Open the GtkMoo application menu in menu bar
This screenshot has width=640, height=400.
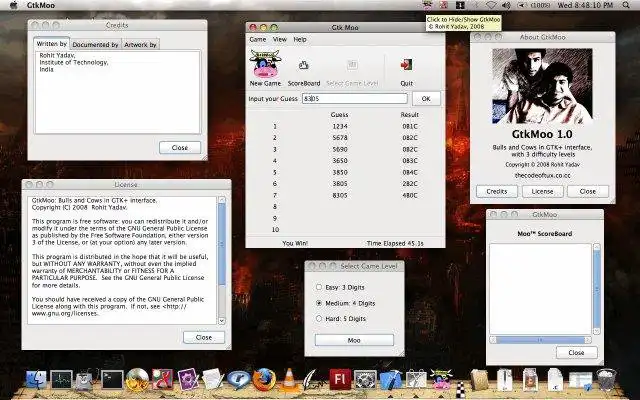click(41, 5)
